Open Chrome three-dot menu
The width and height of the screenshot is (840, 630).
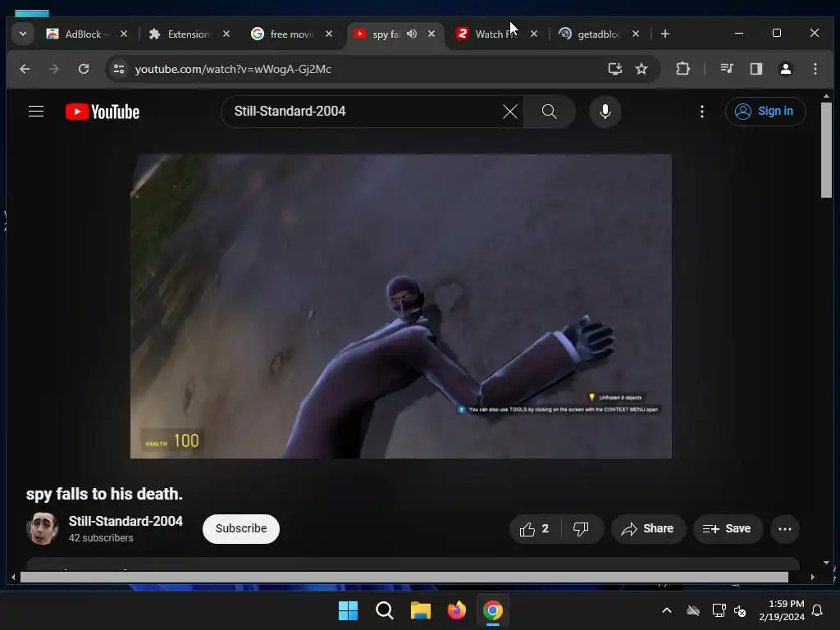[x=815, y=69]
